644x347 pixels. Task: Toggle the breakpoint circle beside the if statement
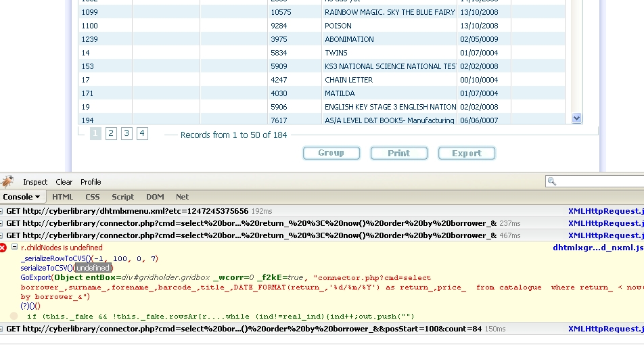(x=14, y=316)
